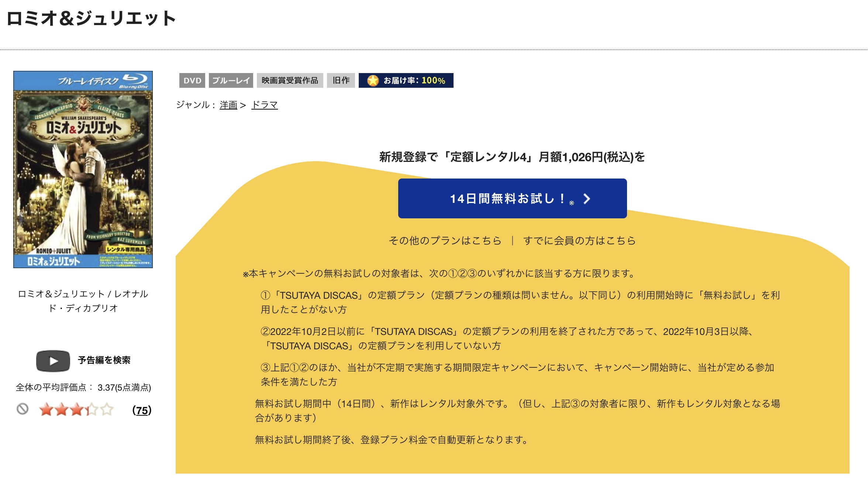This screenshot has width=868, height=495.
Task: Click condition ① about TSUTAYA DISCAS 定額プラン
Action: (x=520, y=302)
